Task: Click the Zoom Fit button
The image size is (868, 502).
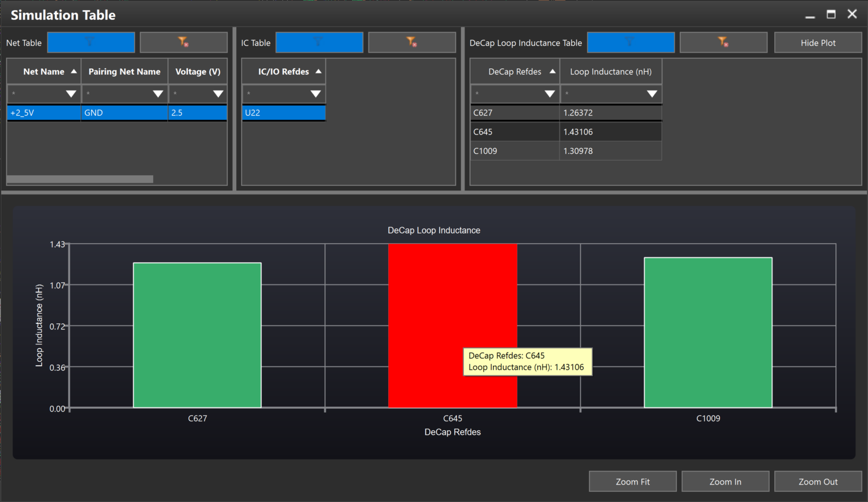Action: tap(632, 481)
